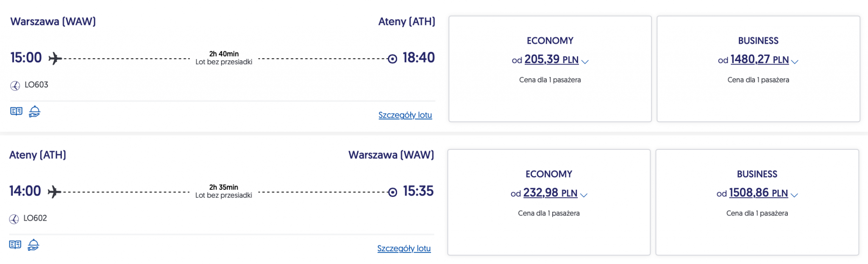868x264 pixels.
Task: Open Szczegóły lotu for LO602 flight
Action: click(403, 248)
